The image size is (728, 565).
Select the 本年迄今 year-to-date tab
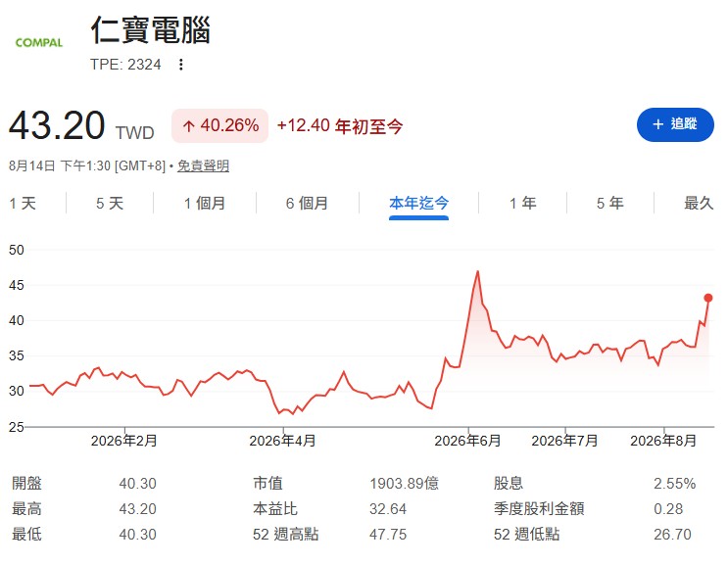[418, 203]
